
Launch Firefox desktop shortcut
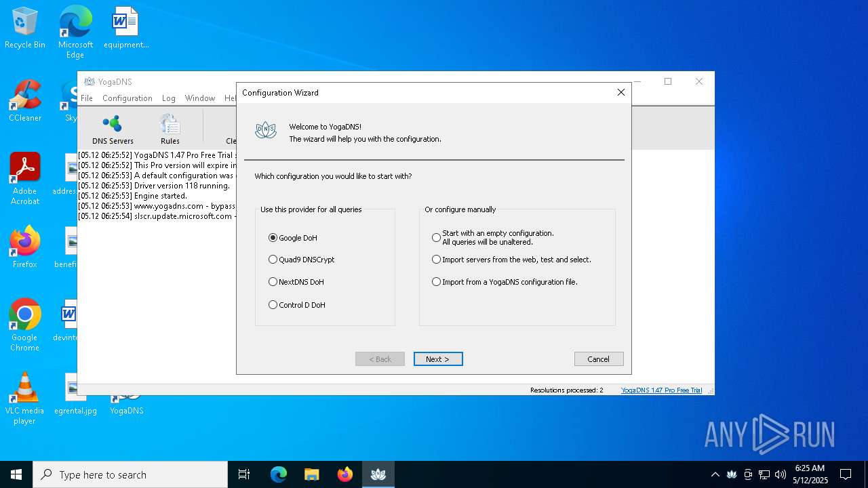click(x=25, y=247)
